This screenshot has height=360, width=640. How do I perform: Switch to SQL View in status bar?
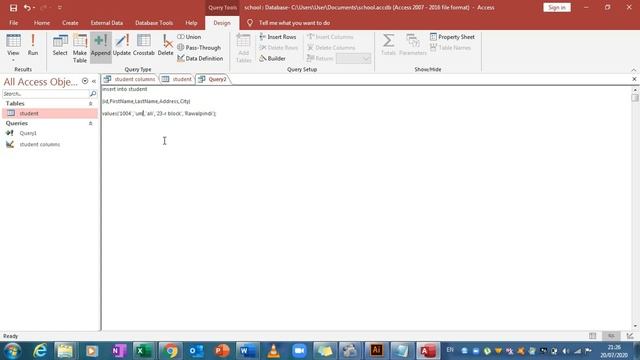point(611,336)
